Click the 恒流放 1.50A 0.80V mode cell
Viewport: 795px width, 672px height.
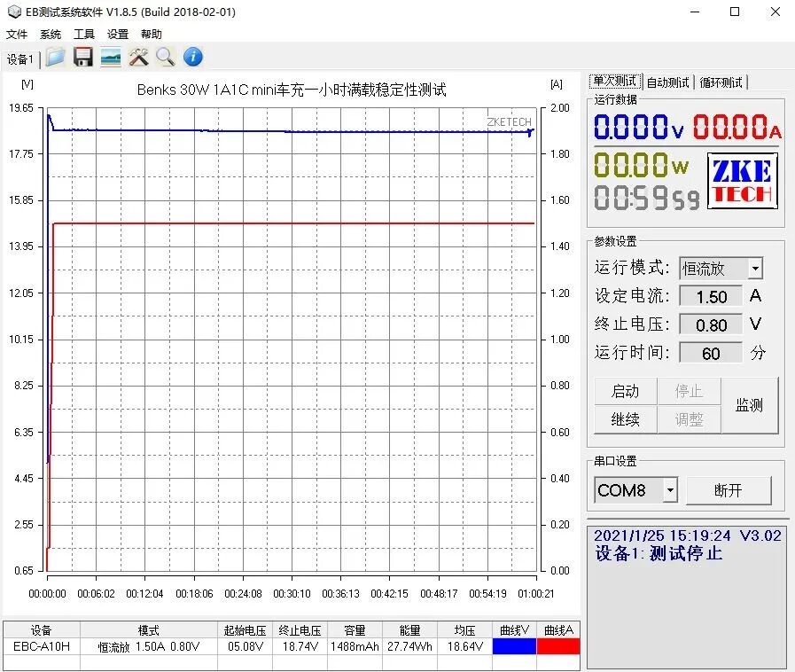pos(149,646)
